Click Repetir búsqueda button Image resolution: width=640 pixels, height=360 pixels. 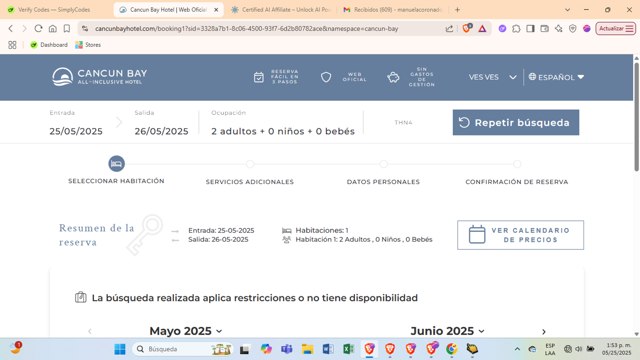[x=516, y=122]
